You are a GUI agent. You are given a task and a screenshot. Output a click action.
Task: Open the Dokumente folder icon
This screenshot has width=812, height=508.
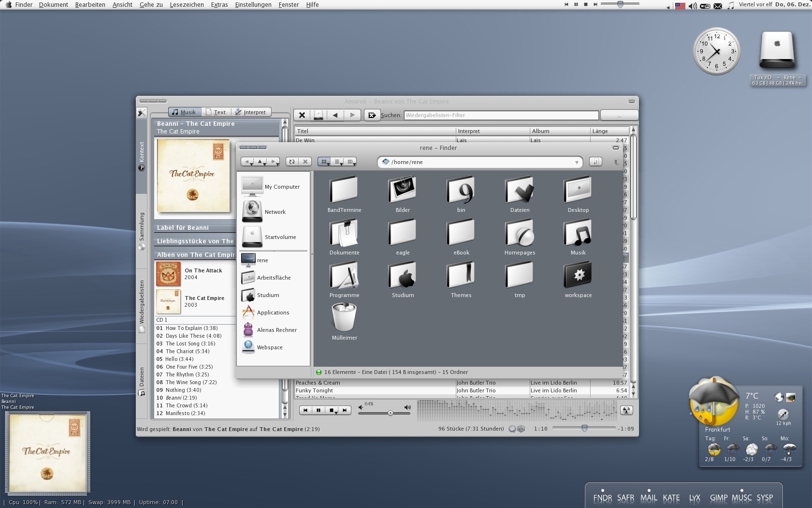click(x=344, y=232)
